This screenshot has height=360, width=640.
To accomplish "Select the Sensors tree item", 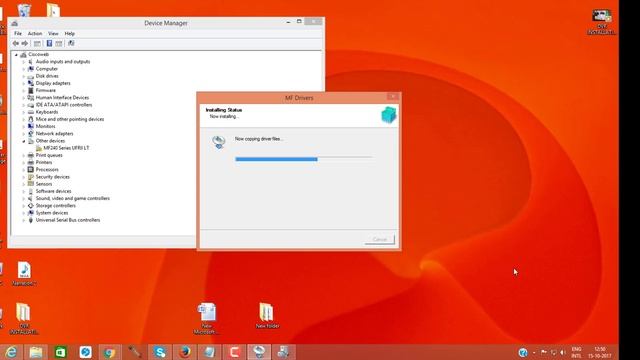I will (x=44, y=184).
